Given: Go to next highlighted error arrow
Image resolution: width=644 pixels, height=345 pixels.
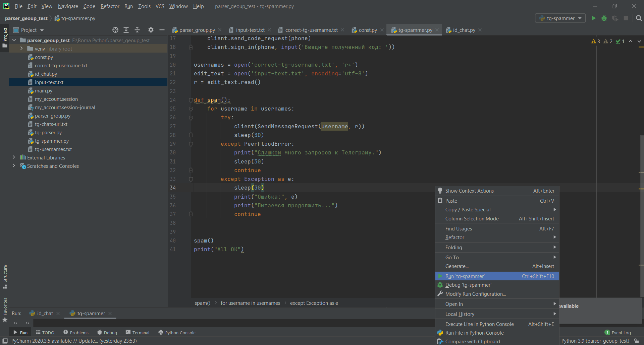Looking at the screenshot, I should coord(639,41).
